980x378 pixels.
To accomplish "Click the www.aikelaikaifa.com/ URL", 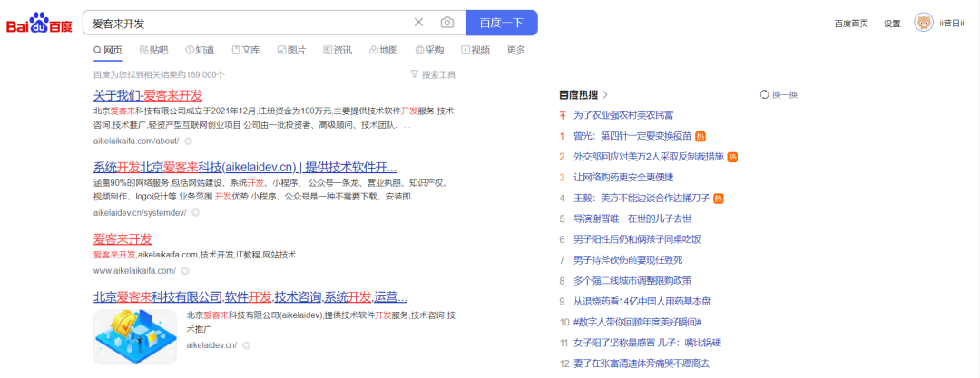I will (x=134, y=270).
